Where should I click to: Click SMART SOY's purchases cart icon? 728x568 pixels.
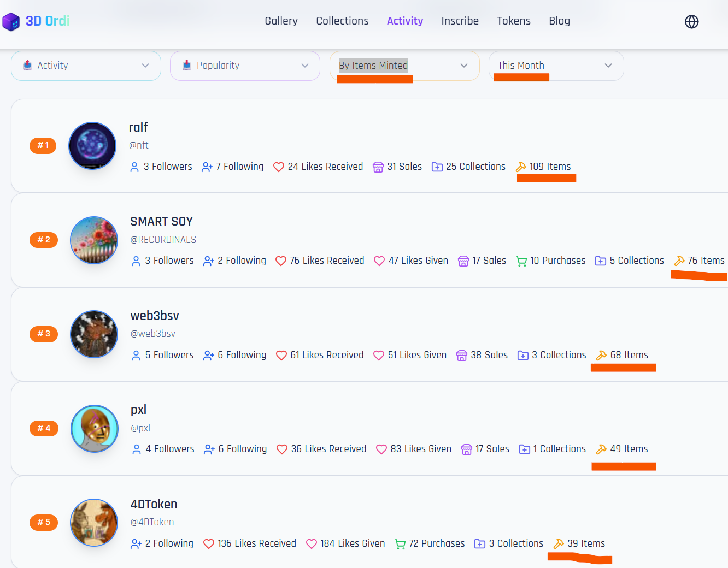[x=521, y=261]
